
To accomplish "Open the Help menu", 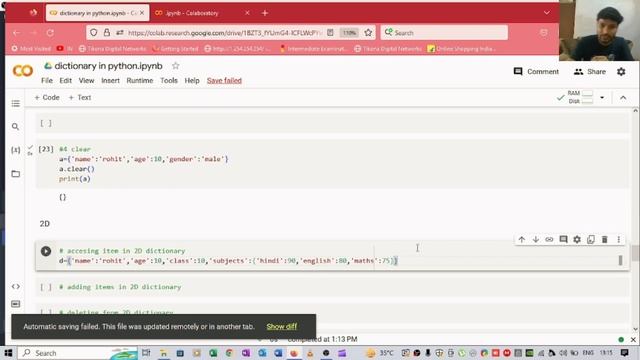I will (192, 80).
